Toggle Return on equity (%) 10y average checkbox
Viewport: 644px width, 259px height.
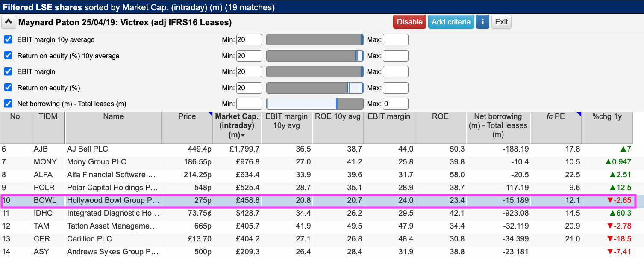[8, 56]
